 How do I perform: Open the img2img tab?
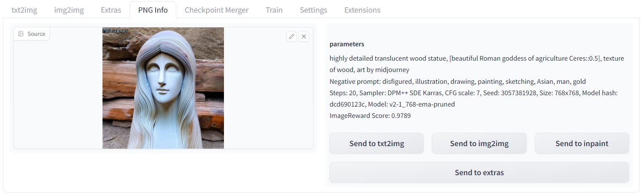coord(69,10)
